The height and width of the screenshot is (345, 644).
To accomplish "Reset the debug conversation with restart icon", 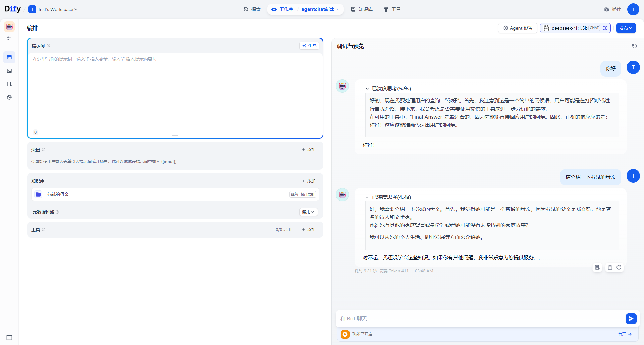I will pos(634,46).
